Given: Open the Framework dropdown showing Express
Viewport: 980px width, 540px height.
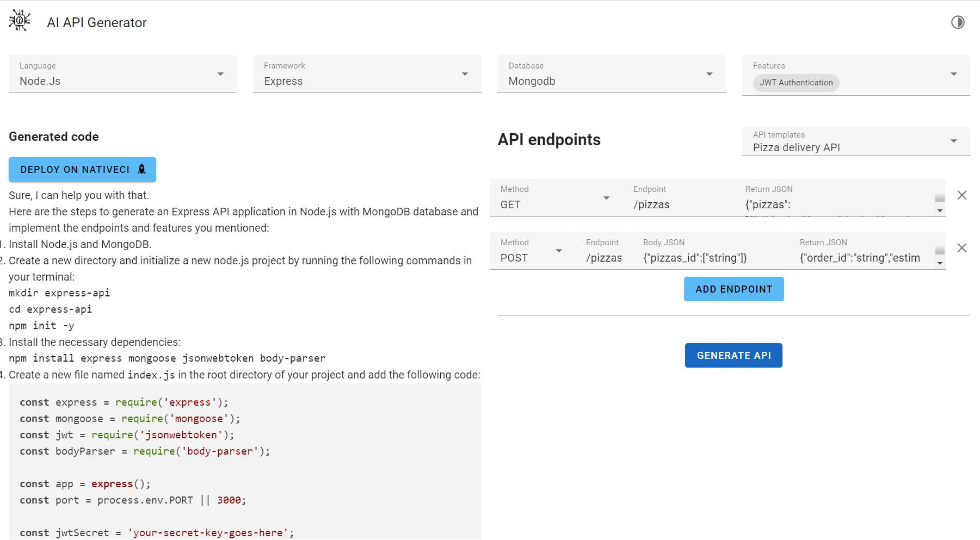Looking at the screenshot, I should (367, 74).
